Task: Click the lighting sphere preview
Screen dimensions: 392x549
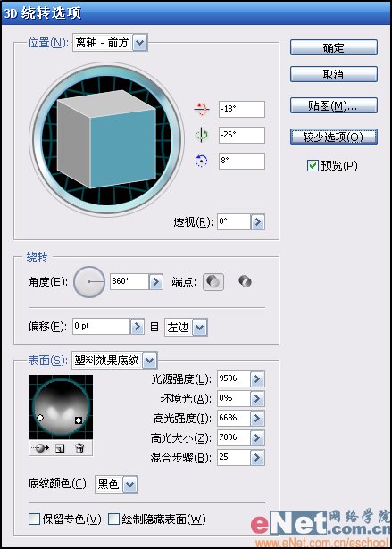Action: pyautogui.click(x=61, y=407)
